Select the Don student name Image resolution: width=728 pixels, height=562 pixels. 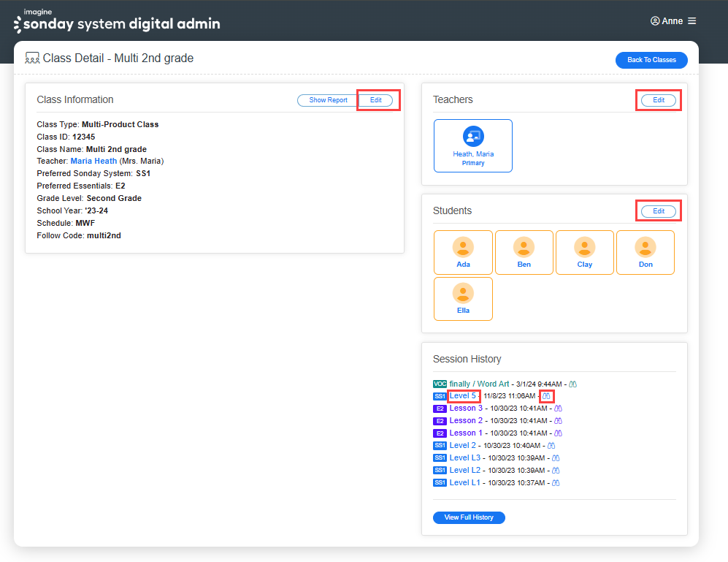click(645, 265)
